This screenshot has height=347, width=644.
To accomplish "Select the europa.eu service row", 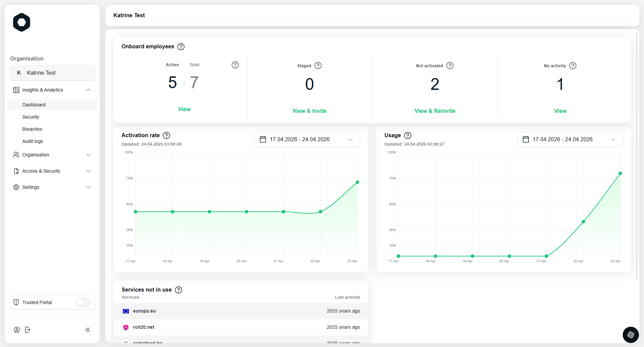I will coord(241,311).
